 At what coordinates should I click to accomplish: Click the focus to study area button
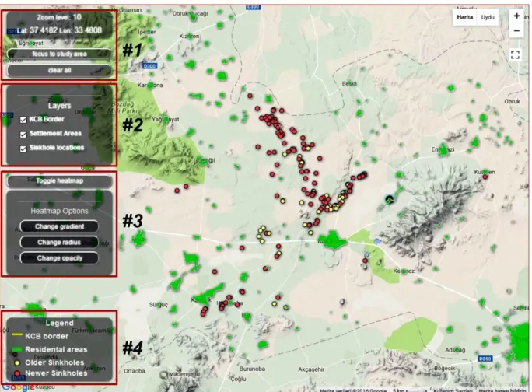tap(59, 54)
